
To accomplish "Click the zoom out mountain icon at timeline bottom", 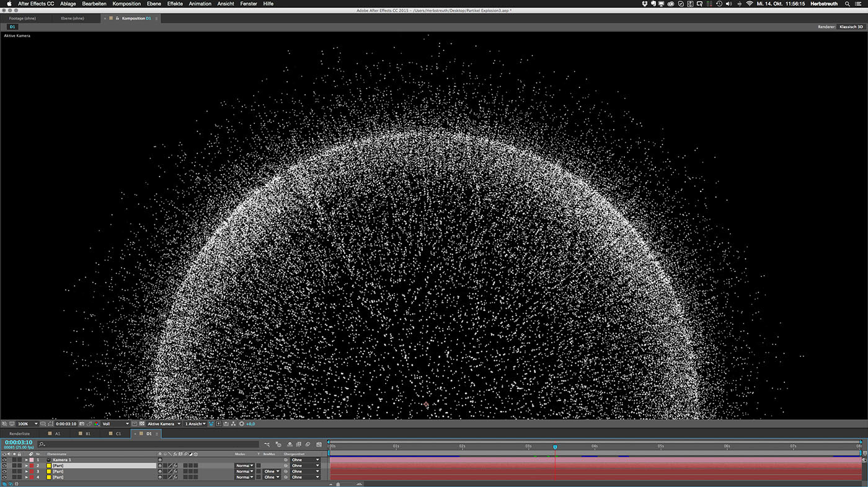I will [x=331, y=484].
